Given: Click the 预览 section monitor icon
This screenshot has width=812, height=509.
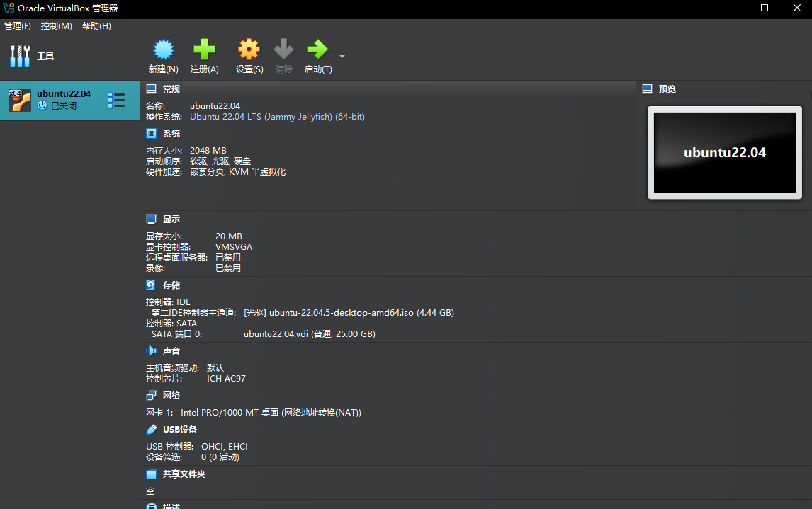Looking at the screenshot, I should pos(648,89).
